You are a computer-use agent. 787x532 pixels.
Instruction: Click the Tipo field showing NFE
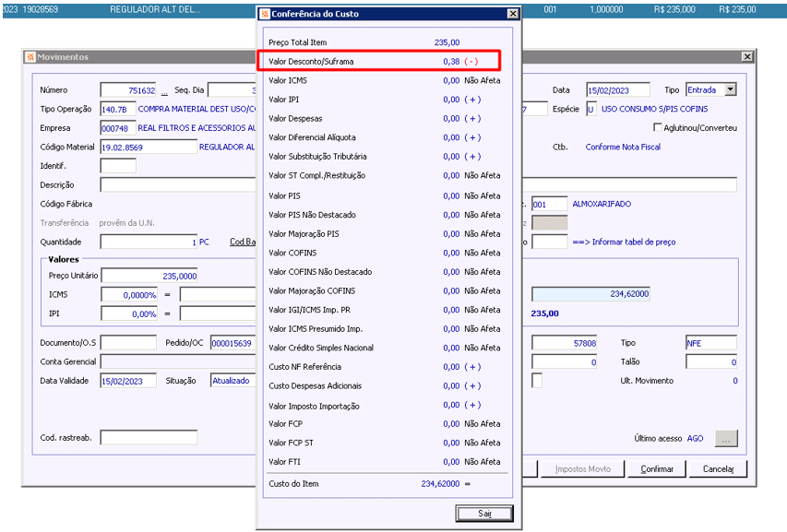711,343
